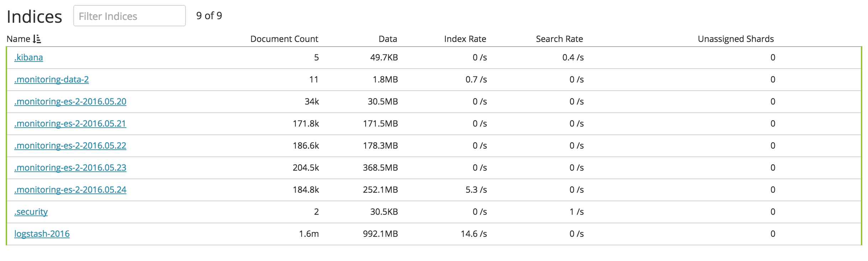Sort by the Data column header
The width and height of the screenshot is (868, 261).
click(388, 39)
